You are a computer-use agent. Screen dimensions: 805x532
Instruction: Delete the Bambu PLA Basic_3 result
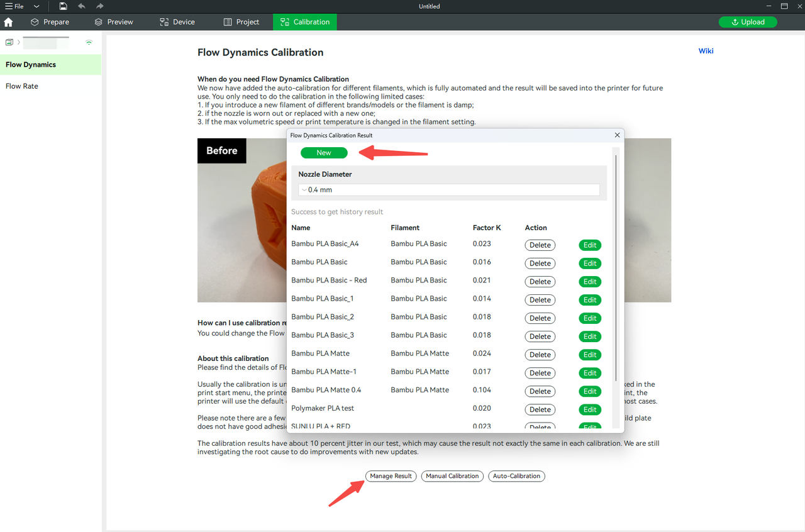coord(540,336)
